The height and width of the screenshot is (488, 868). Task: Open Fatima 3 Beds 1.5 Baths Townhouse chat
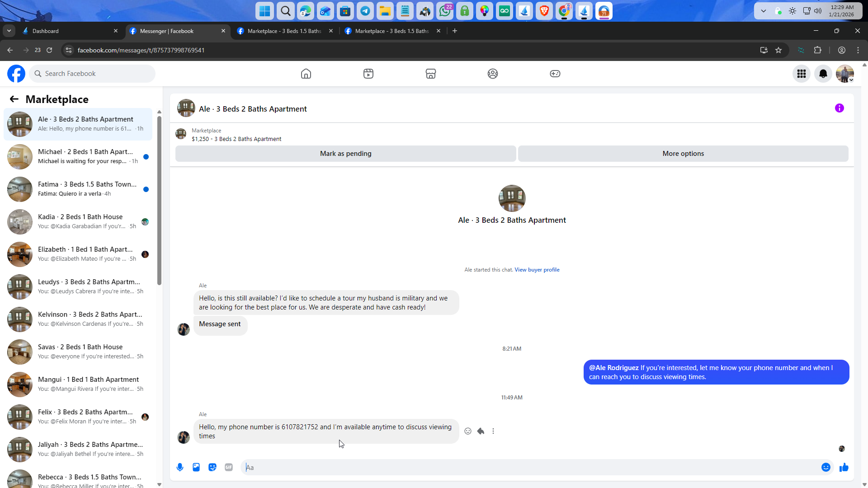tap(78, 189)
